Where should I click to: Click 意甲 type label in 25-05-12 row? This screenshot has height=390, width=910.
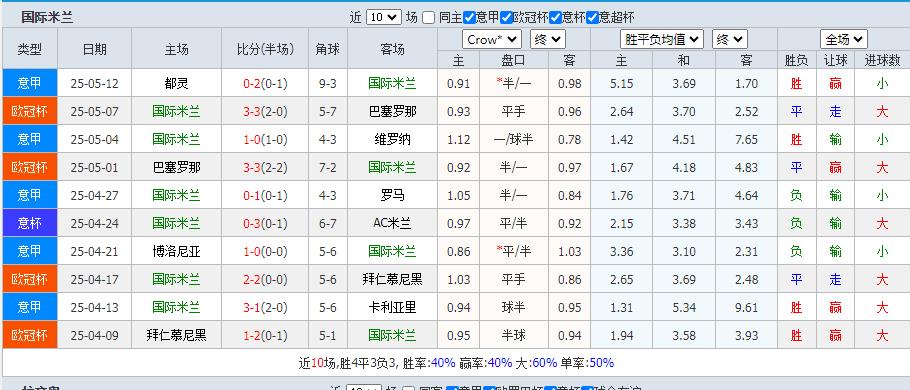pos(30,84)
